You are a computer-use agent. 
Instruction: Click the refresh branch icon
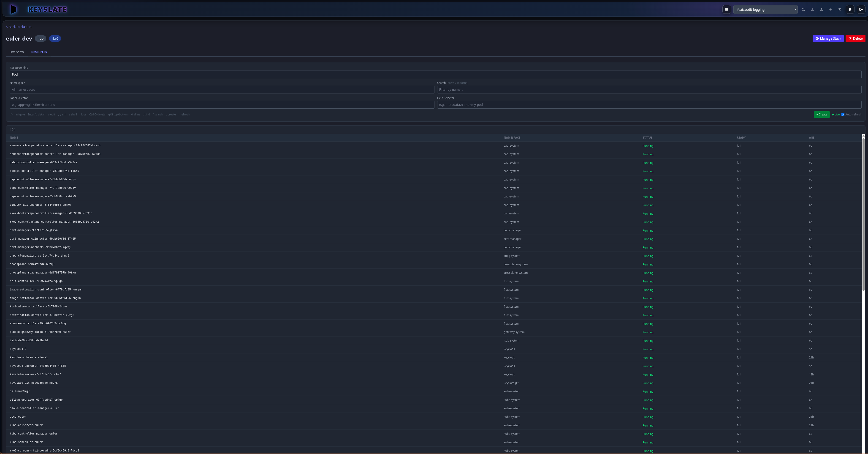pos(803,9)
